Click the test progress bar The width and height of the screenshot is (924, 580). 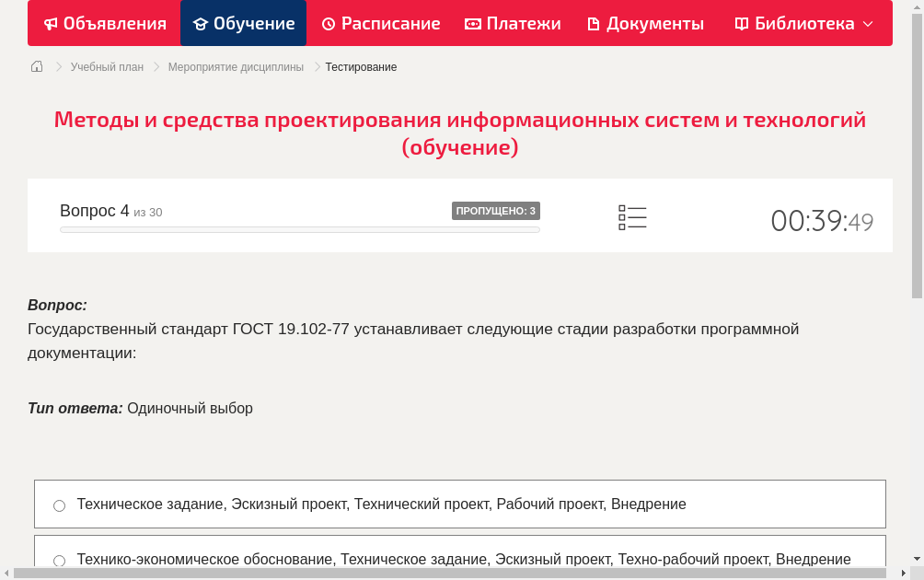click(x=299, y=229)
